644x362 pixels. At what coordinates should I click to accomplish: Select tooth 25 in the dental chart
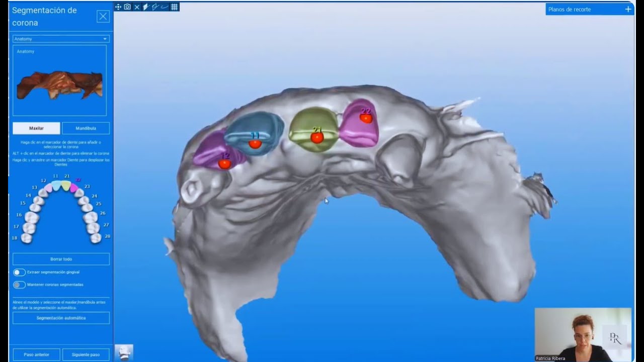87,208
